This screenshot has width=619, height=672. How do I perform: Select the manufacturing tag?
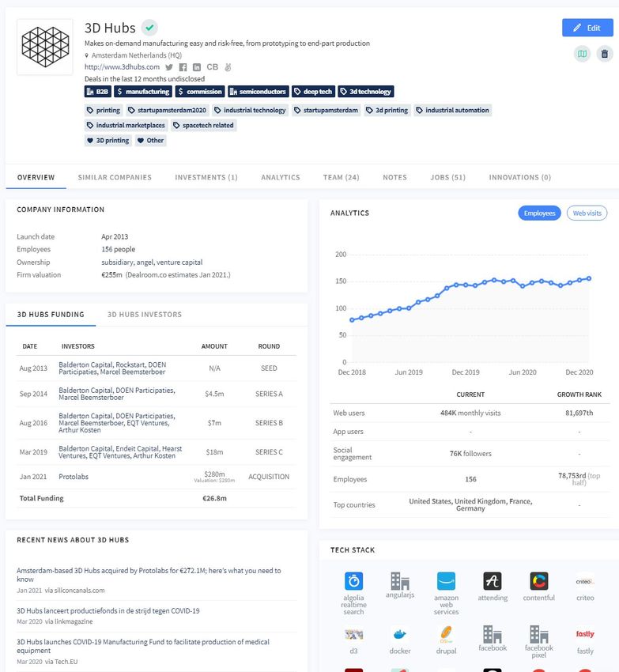[143, 92]
